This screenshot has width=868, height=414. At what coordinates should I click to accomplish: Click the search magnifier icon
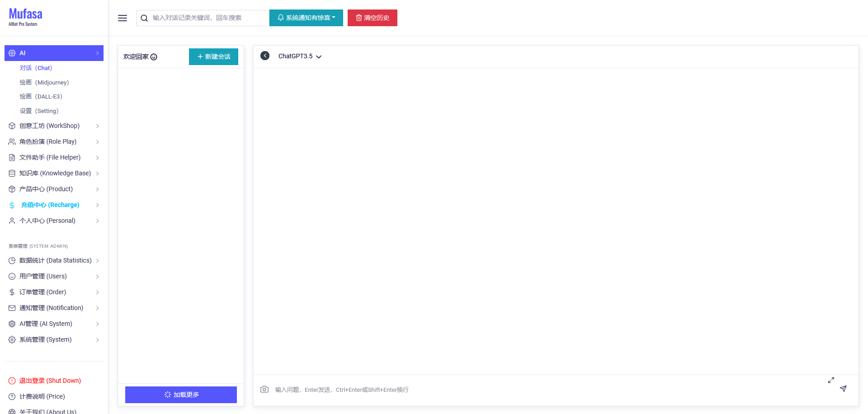(144, 18)
